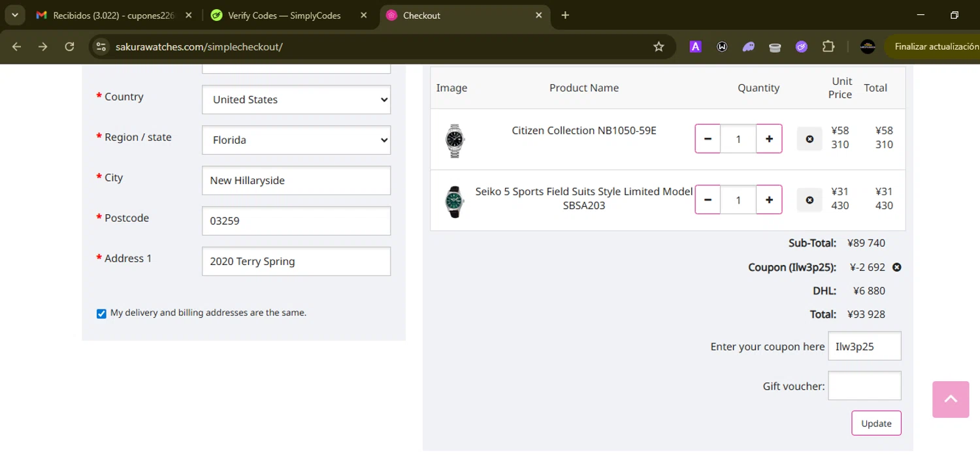Edit the Postcode field
The image size is (980, 455).
(296, 221)
